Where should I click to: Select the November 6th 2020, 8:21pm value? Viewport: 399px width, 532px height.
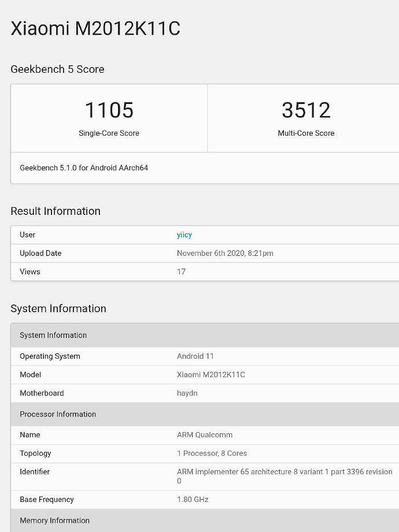(225, 253)
